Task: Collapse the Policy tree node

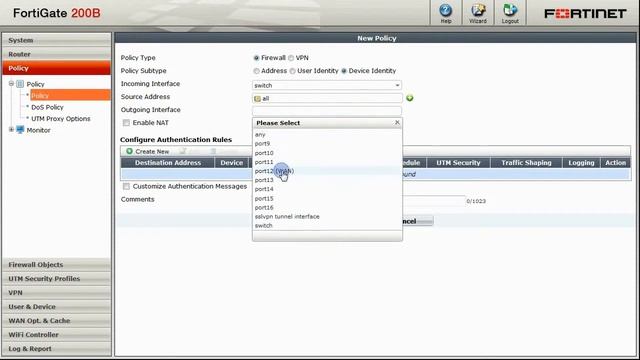Action: [x=11, y=84]
